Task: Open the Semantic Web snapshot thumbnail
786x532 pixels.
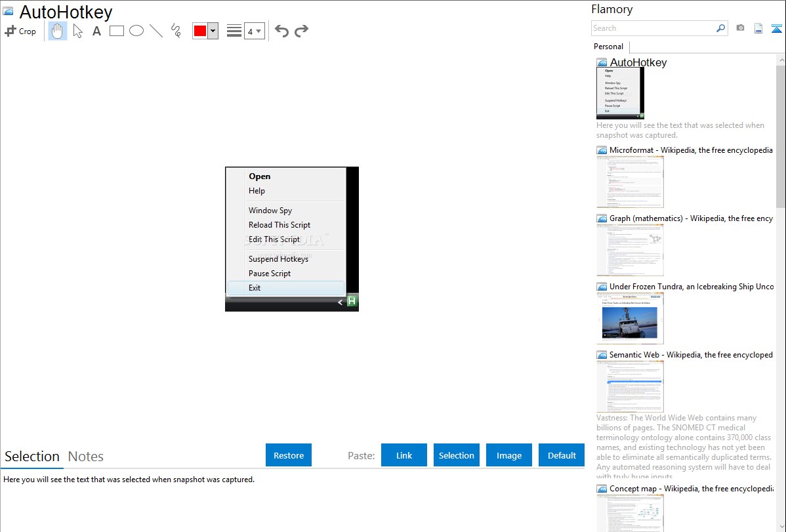Action: coord(630,386)
